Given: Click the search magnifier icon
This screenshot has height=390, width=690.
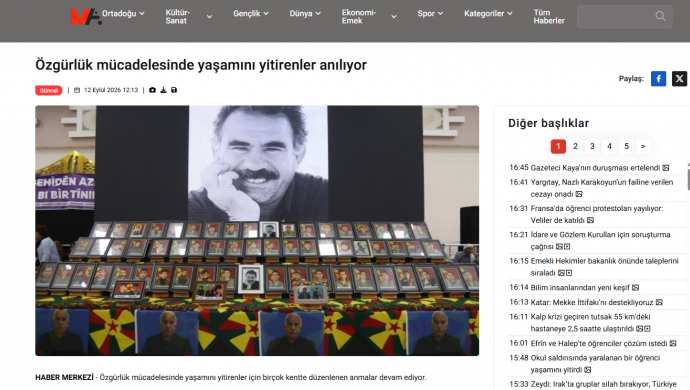Looking at the screenshot, I should (660, 16).
